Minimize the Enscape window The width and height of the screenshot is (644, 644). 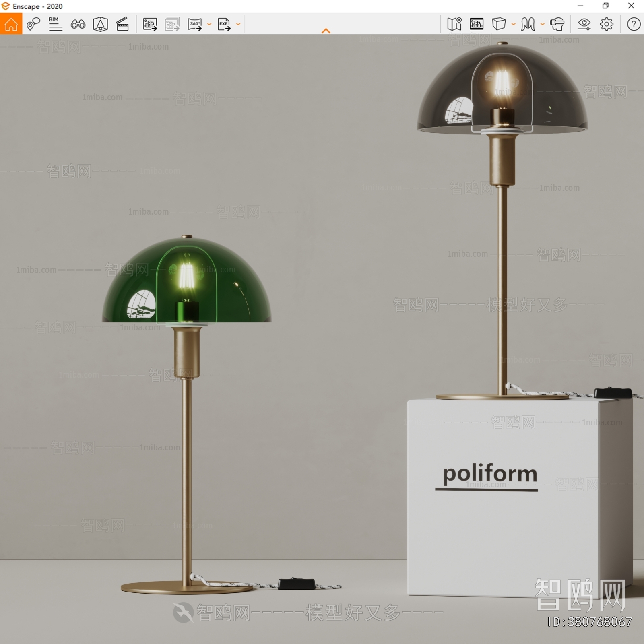pyautogui.click(x=580, y=6)
